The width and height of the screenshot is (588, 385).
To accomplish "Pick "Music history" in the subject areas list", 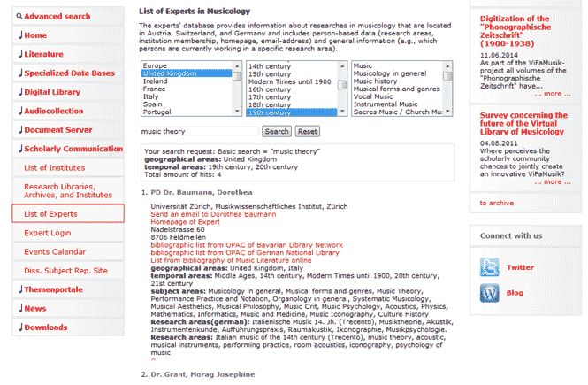I will pos(376,81).
